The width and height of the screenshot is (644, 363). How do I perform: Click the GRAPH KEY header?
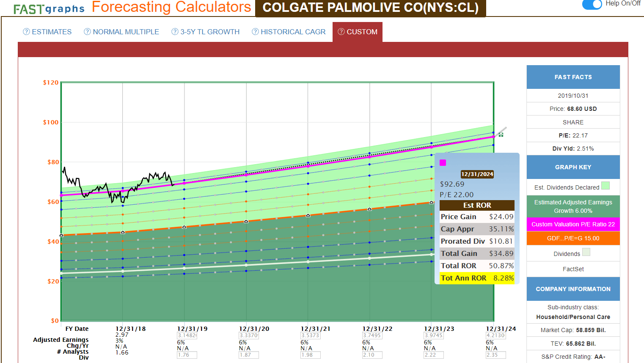point(573,167)
